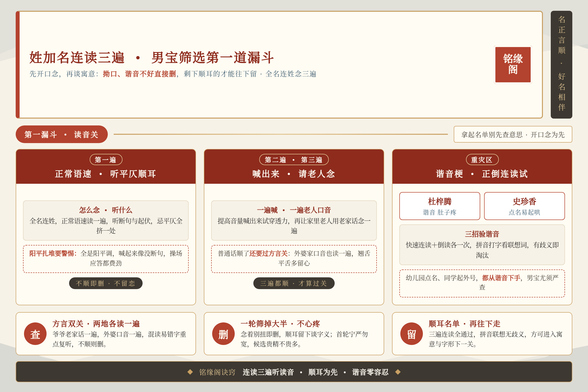
Task: Click highlighted text 还要过方言关
Action: click(x=268, y=253)
